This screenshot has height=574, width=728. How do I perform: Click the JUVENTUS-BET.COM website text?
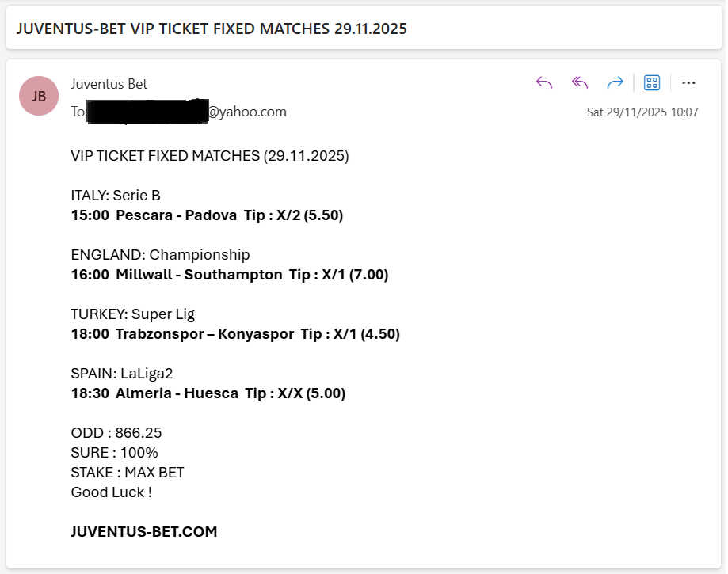(x=143, y=531)
